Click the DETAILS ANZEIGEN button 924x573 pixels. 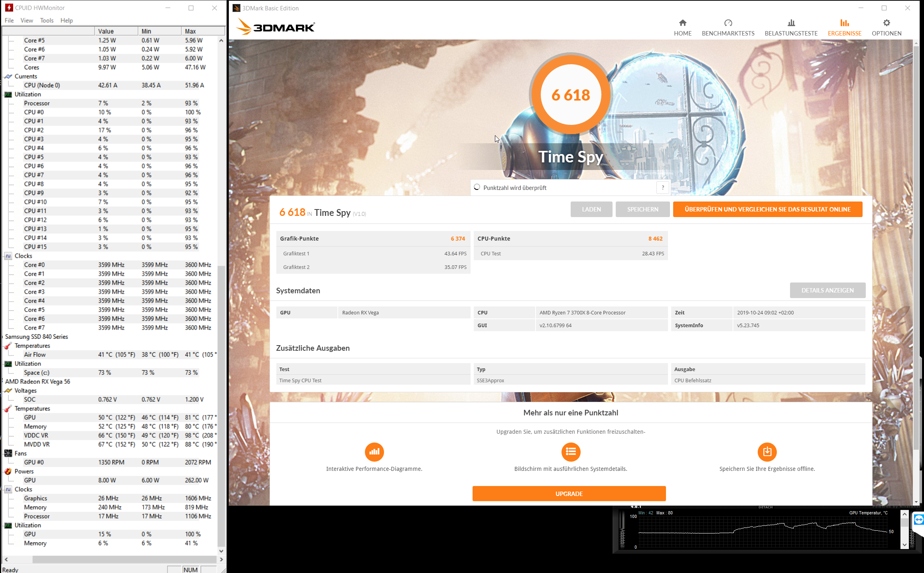tap(827, 290)
